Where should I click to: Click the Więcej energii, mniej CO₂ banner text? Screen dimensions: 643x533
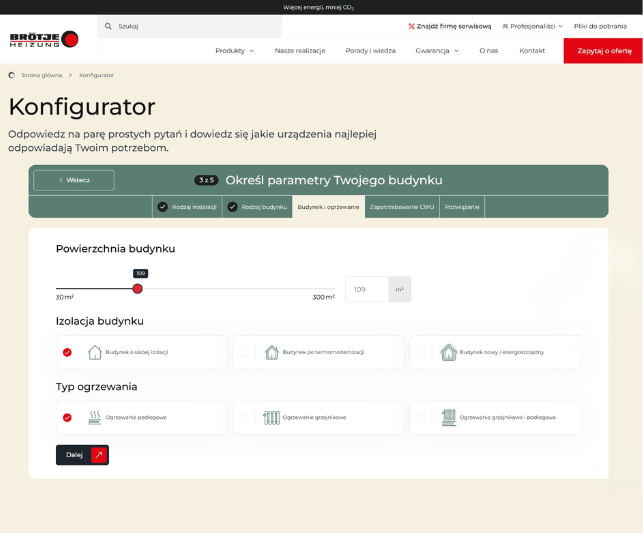tap(318, 7)
